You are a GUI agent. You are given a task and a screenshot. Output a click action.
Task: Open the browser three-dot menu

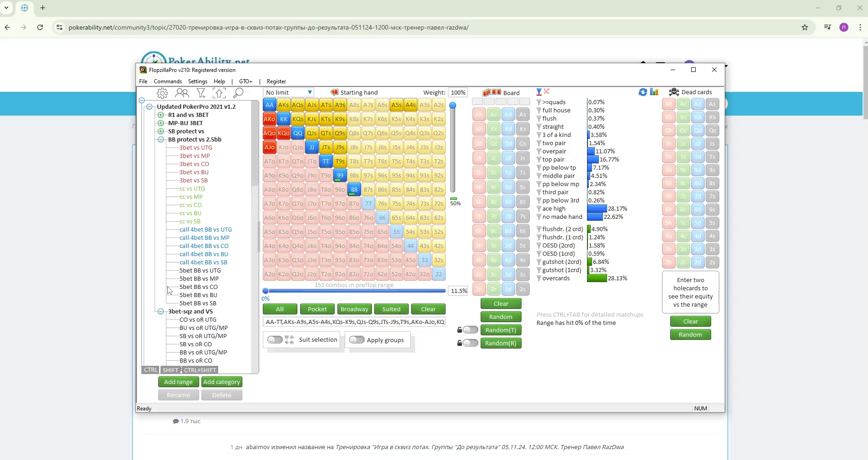coord(860,27)
